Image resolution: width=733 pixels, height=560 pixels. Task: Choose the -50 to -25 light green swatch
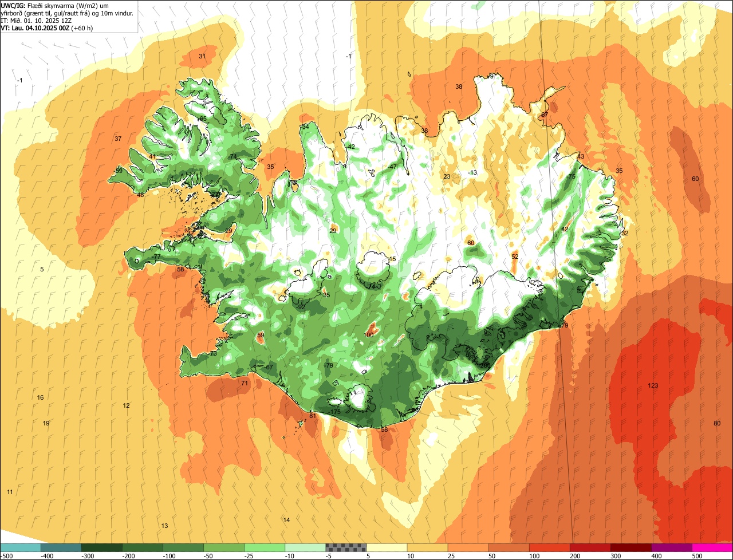point(224,547)
